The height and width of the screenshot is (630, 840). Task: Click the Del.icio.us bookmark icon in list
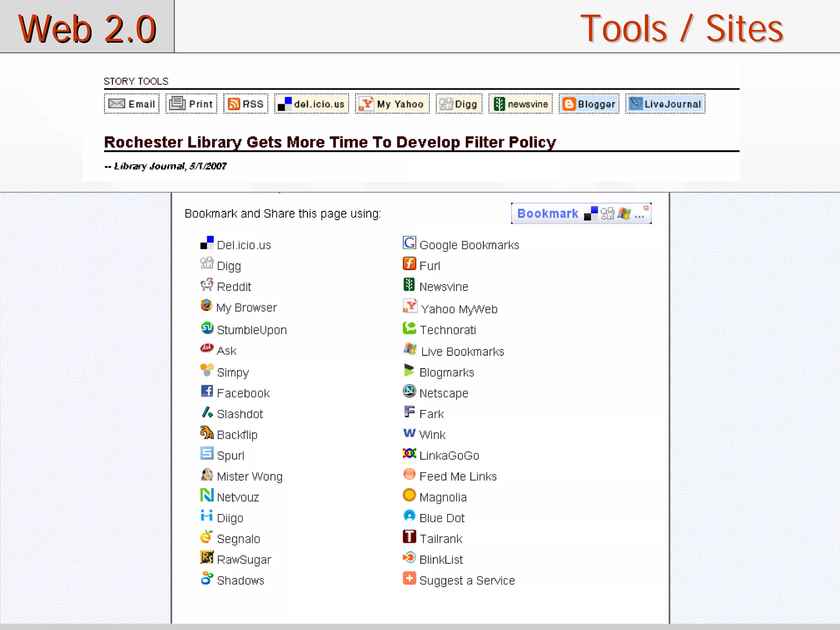coord(207,243)
